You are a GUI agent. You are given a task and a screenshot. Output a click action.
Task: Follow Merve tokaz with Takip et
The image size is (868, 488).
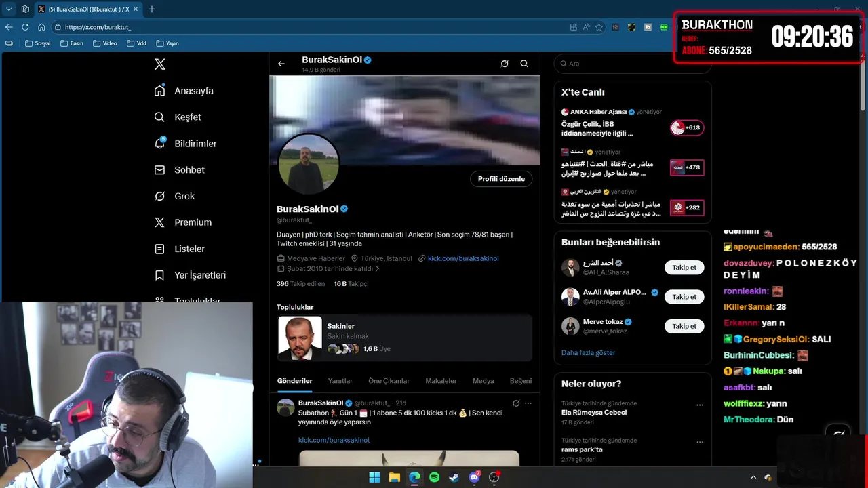[684, 326]
